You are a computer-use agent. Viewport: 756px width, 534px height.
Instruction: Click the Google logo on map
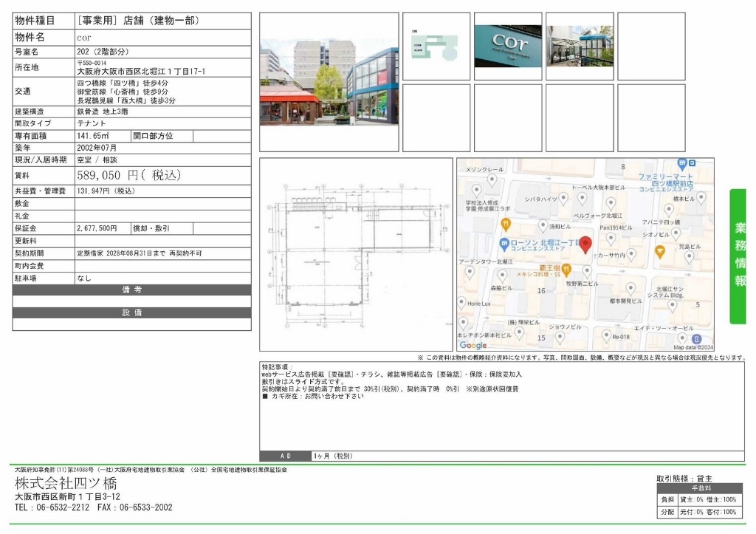[x=473, y=345]
